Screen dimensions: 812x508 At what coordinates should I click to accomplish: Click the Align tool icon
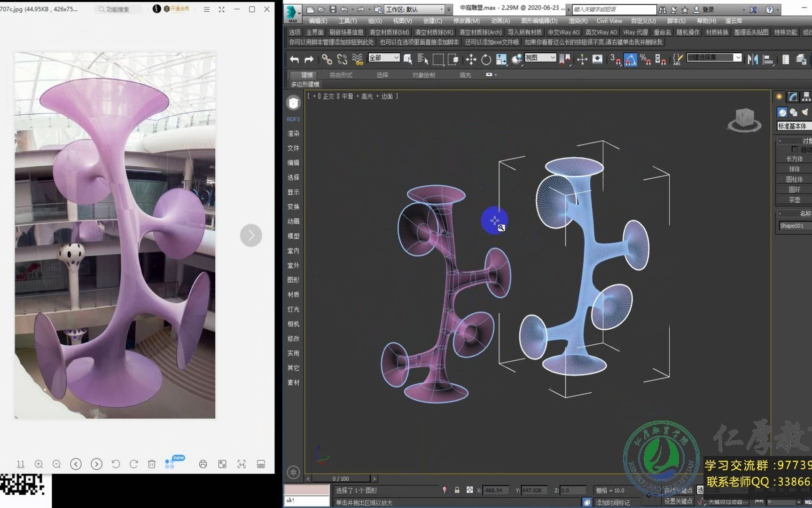(x=768, y=59)
